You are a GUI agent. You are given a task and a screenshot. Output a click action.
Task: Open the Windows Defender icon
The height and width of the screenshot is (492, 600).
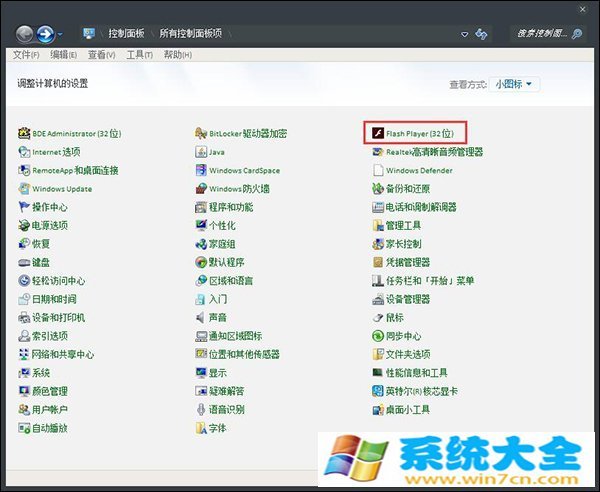(378, 170)
